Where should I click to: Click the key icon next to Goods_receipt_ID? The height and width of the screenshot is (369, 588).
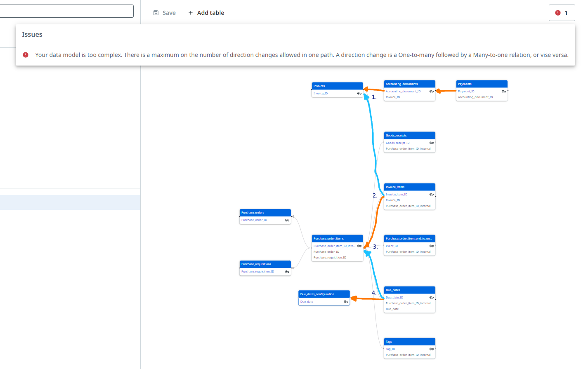pos(431,143)
